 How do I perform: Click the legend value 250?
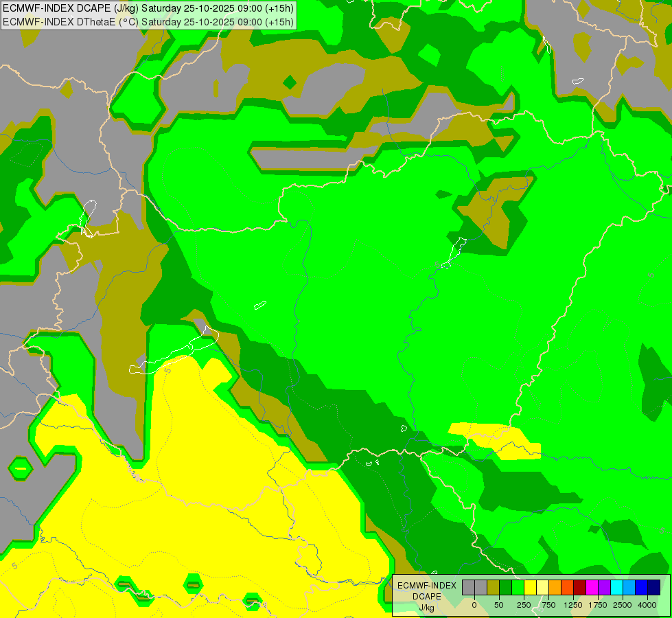524,605
